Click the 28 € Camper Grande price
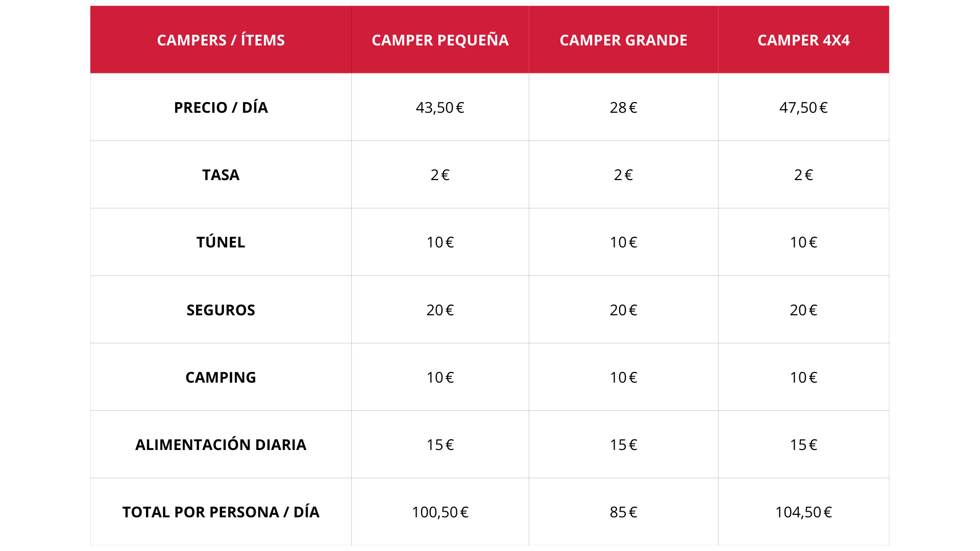The width and height of the screenshot is (980, 551). 624,107
